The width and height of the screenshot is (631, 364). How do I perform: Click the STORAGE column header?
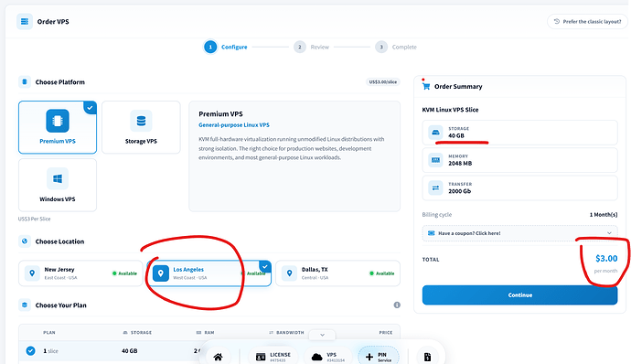[137, 333]
